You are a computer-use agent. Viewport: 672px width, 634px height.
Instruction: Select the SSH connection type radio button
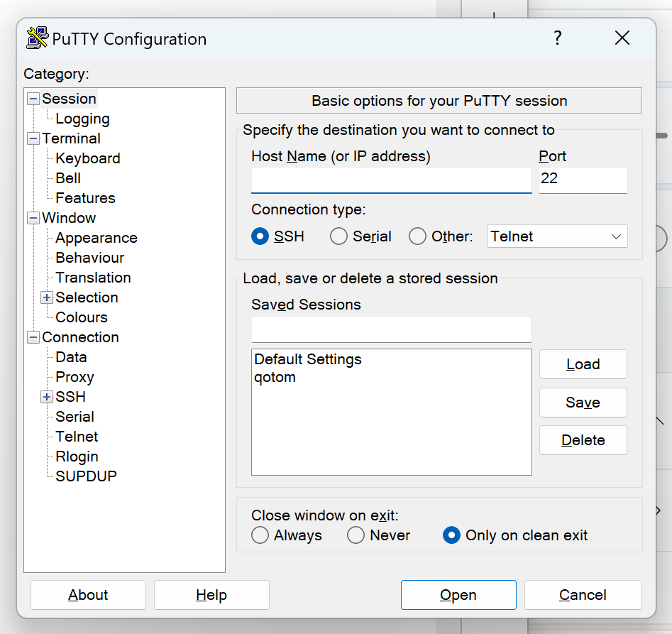260,236
